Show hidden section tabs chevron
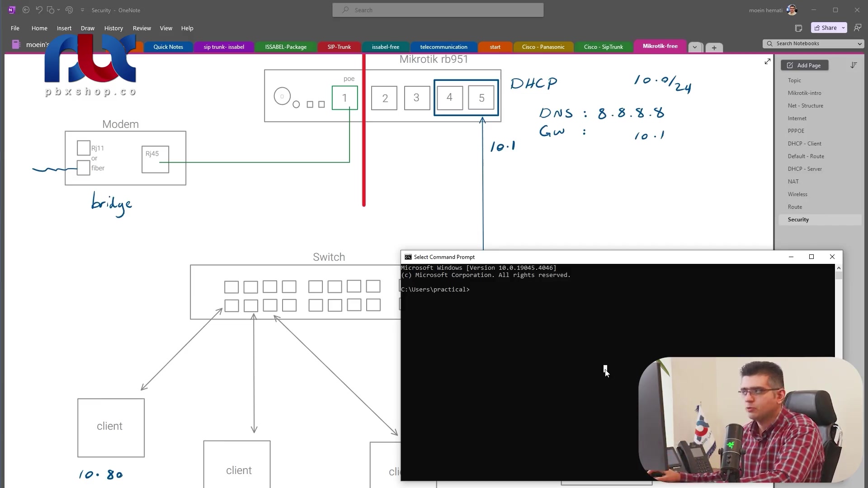The image size is (868, 488). click(x=695, y=47)
